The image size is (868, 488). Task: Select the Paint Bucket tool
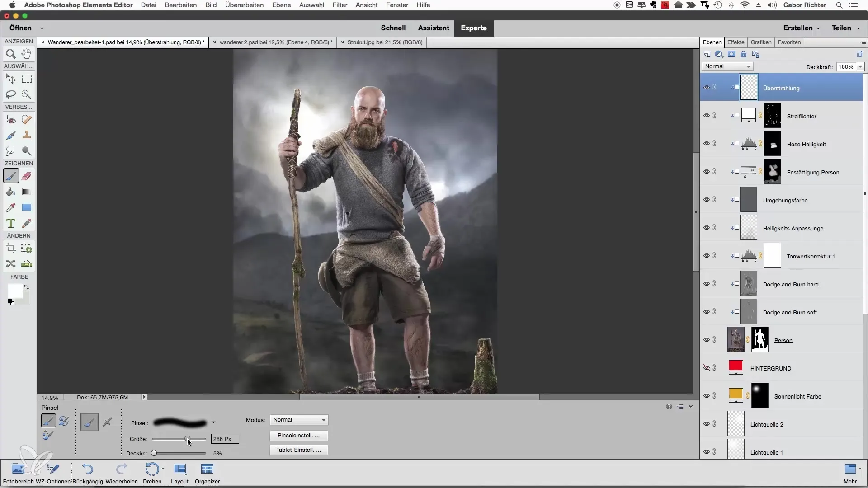point(11,192)
